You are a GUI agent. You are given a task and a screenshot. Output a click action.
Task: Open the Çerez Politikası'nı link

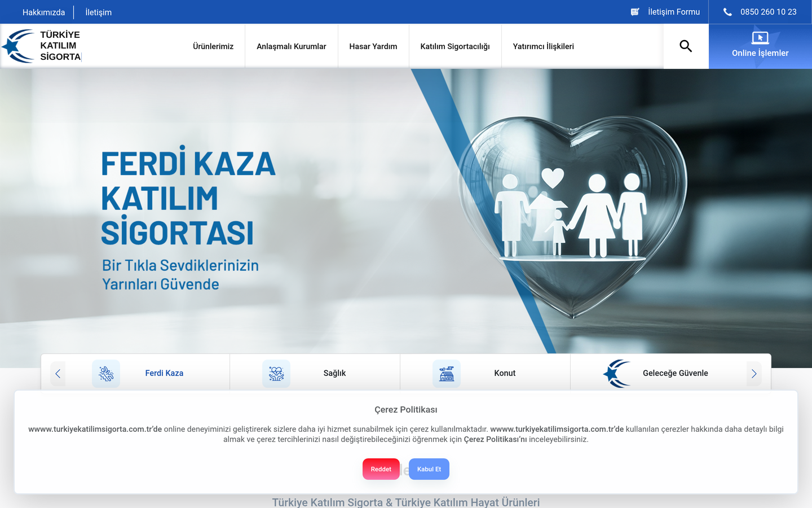point(495,439)
